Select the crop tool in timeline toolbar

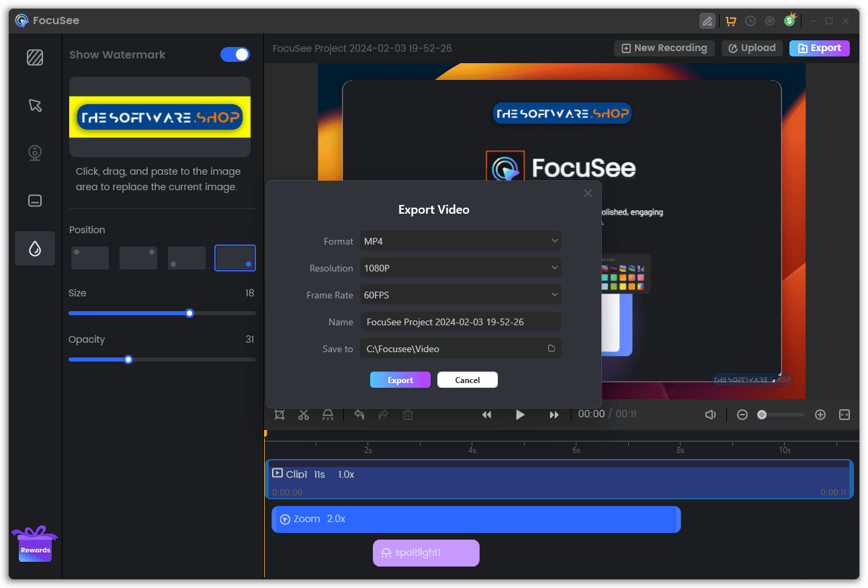[279, 415]
